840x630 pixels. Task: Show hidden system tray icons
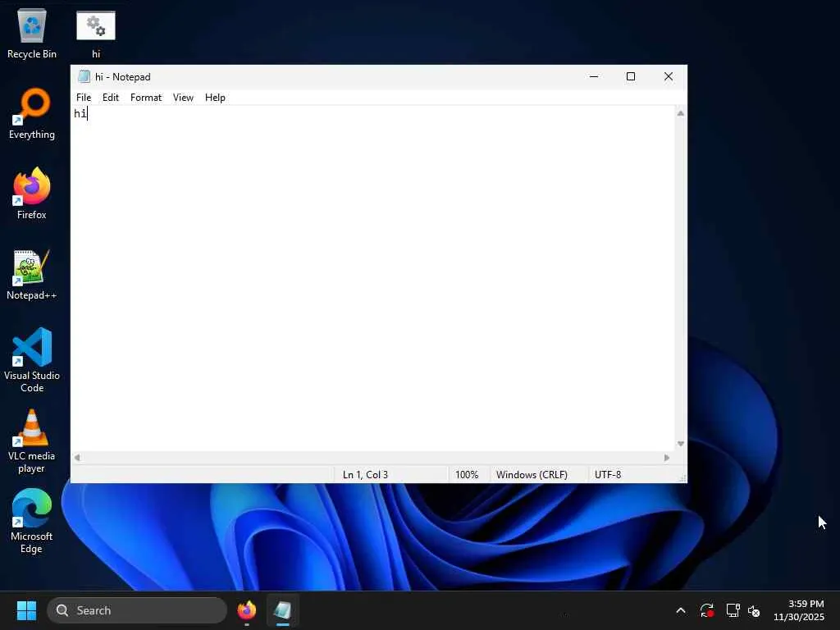[x=681, y=610]
